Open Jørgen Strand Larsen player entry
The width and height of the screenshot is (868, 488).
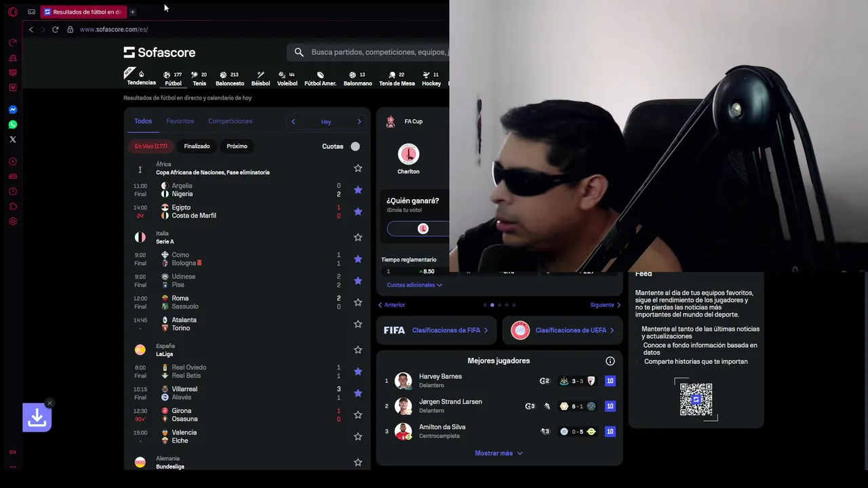tap(498, 406)
